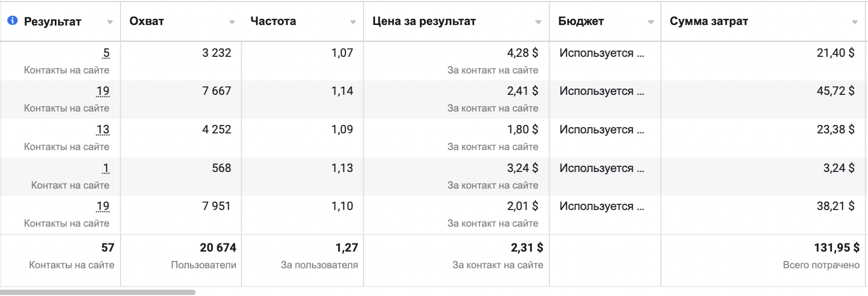Click the Цена за результат header
This screenshot has height=296, width=868.
point(424,21)
